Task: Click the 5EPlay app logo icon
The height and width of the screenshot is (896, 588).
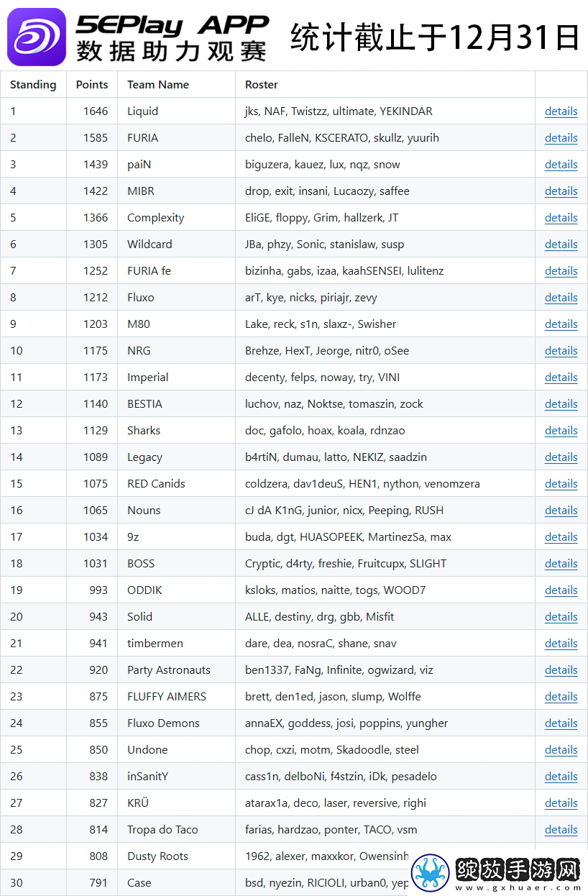Action: coord(36,36)
